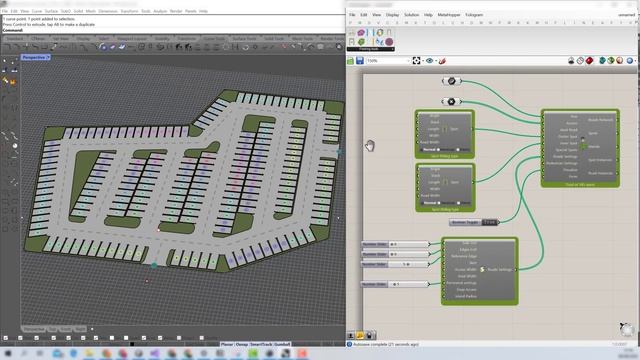This screenshot has width=640, height=360.
Task: Click the Rhino Command prompt input
Action: click(x=173, y=30)
